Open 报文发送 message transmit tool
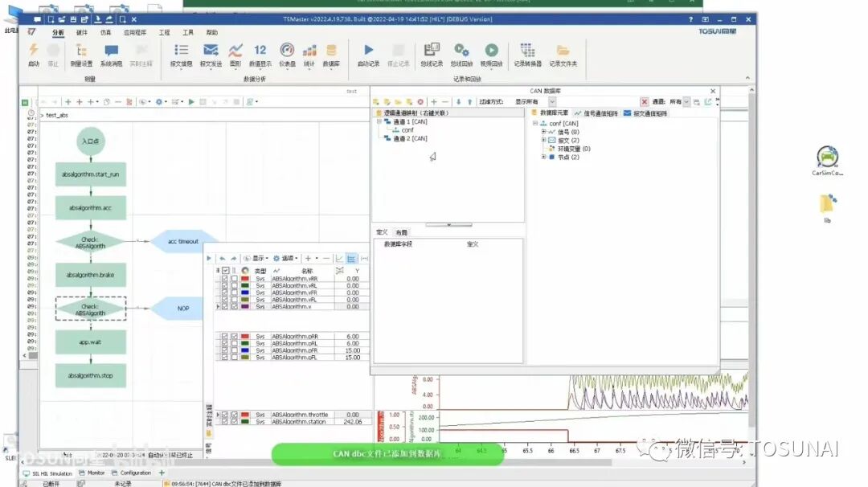868x487 pixels. (x=211, y=55)
